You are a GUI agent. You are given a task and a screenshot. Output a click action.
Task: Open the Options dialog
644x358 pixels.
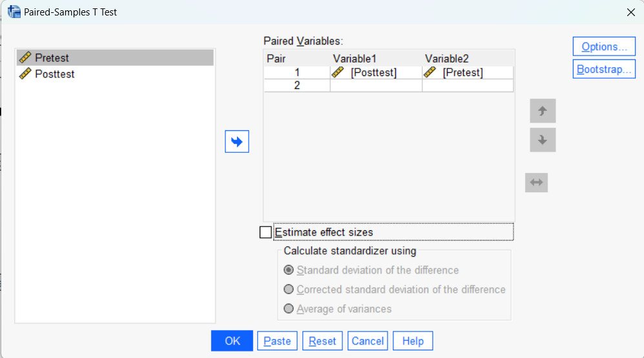tap(604, 46)
